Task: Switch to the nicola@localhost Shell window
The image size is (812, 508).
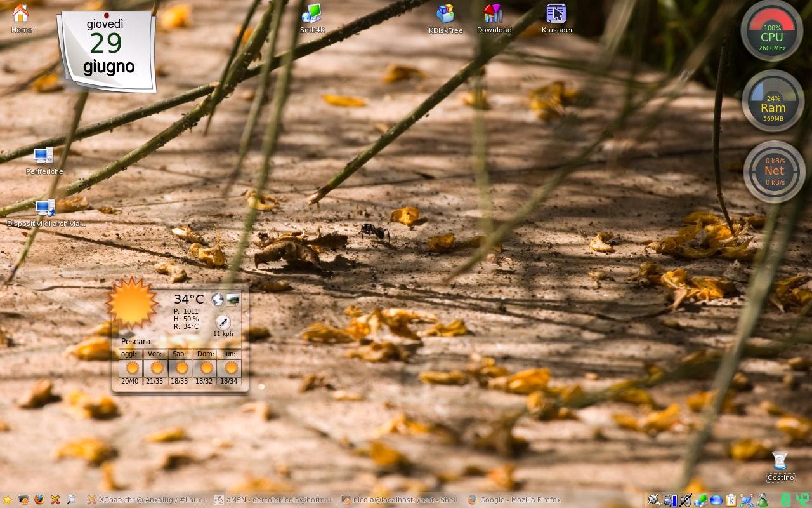Action: pos(400,500)
